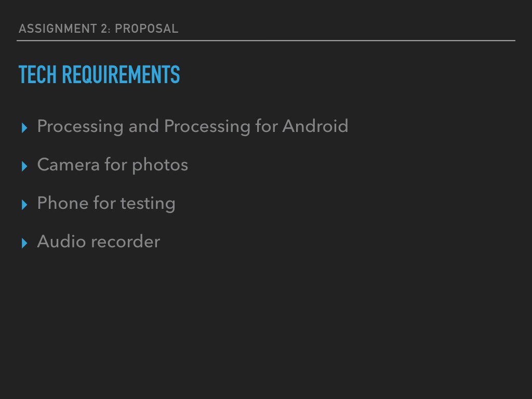The image size is (532, 399).
Task: Click the second Processing in the first bullet
Action: [x=207, y=126]
